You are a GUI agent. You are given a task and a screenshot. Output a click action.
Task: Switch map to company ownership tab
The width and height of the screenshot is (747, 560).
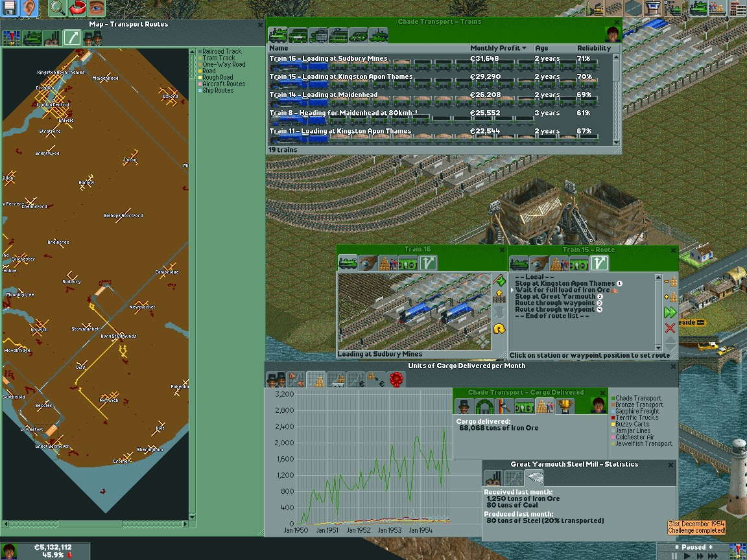click(x=92, y=38)
